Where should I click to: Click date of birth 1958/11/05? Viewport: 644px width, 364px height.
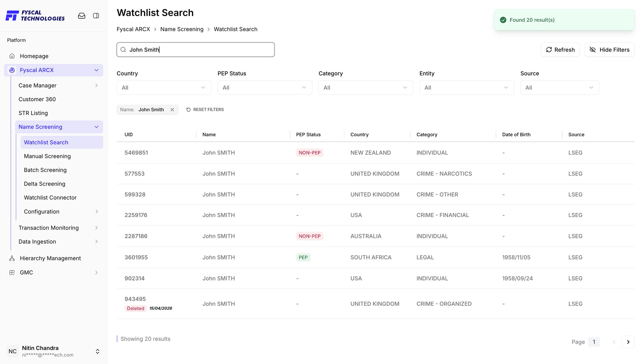pyautogui.click(x=516, y=257)
